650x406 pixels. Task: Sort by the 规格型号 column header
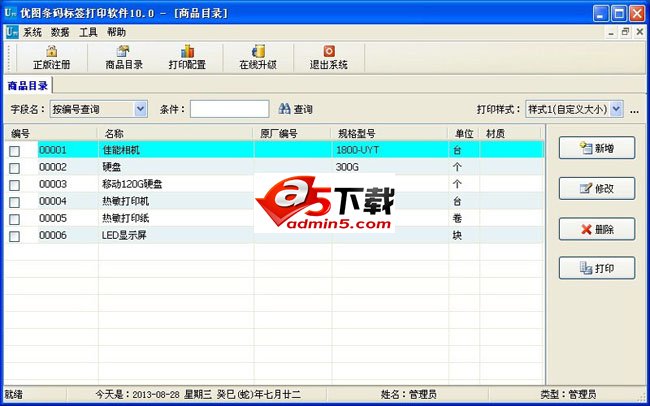389,134
